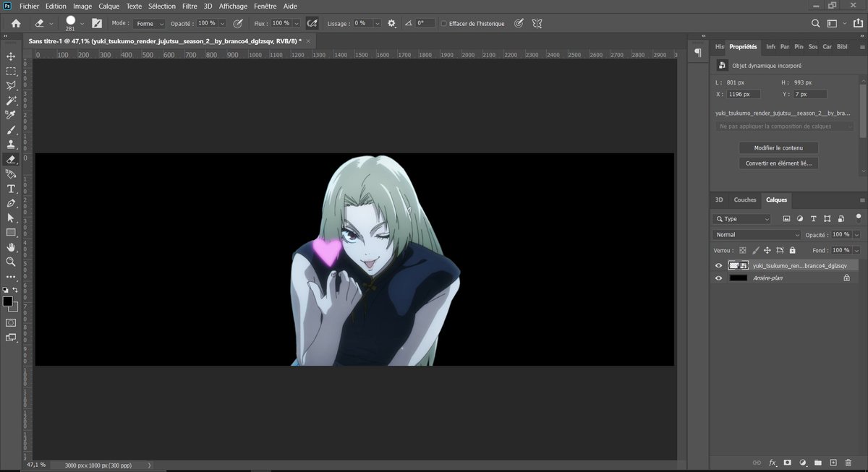This screenshot has height=472, width=868.
Task: Open the search magnifier in options bar
Action: (816, 23)
